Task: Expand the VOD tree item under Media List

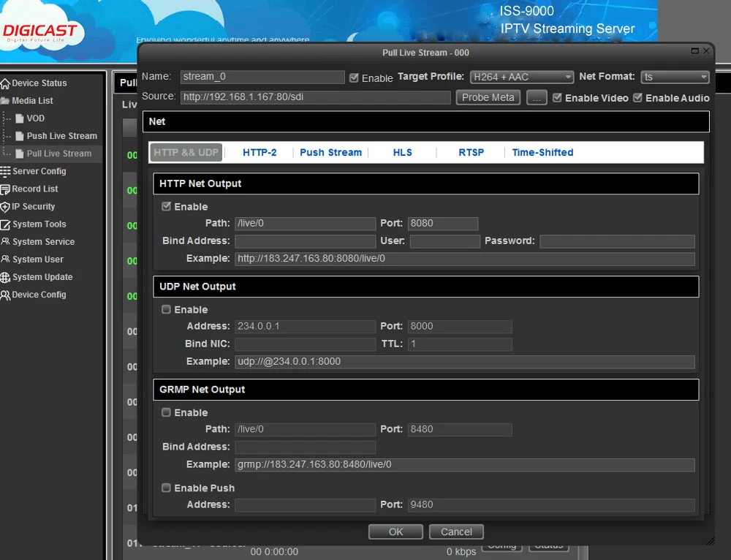Action: (34, 118)
